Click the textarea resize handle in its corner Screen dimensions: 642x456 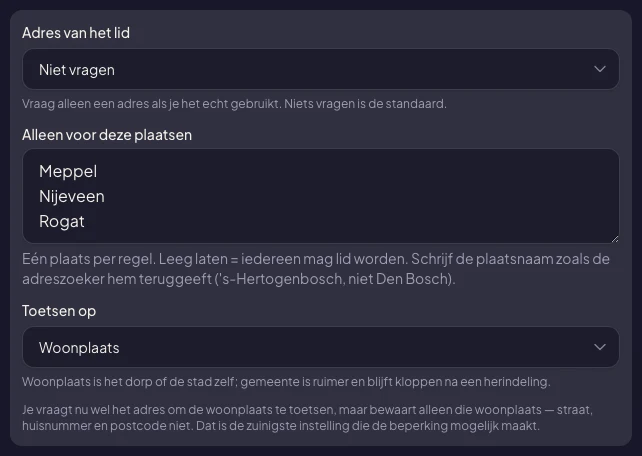(615, 239)
